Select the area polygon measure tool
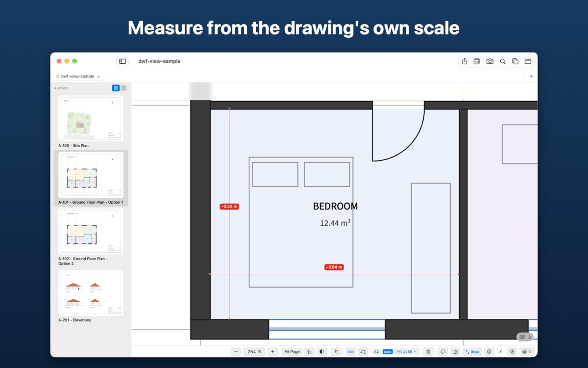 click(x=363, y=351)
